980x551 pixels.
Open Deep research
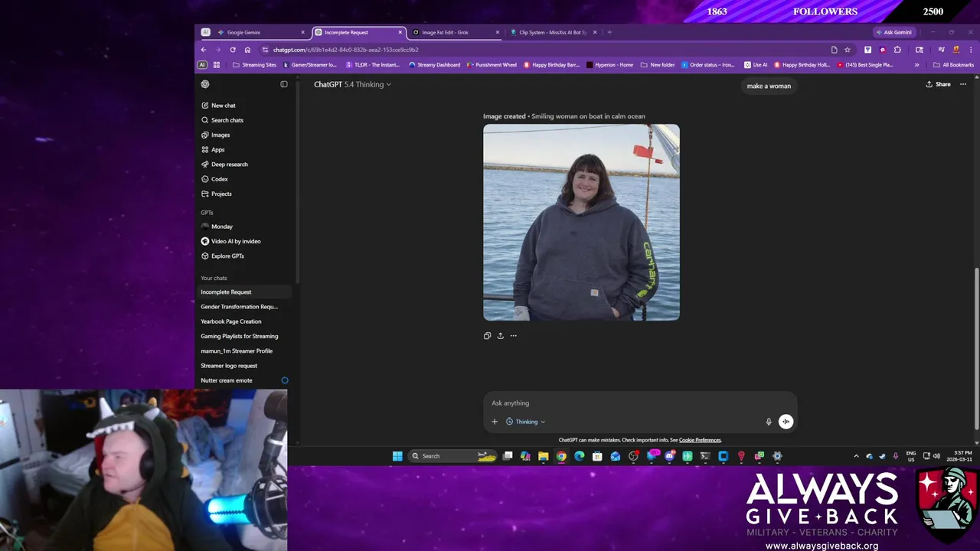245,165
